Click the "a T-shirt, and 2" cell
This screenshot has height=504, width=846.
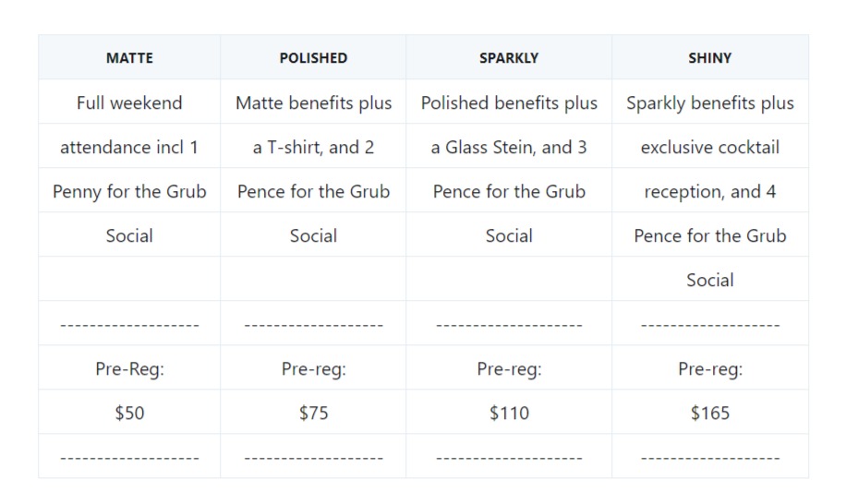click(313, 147)
